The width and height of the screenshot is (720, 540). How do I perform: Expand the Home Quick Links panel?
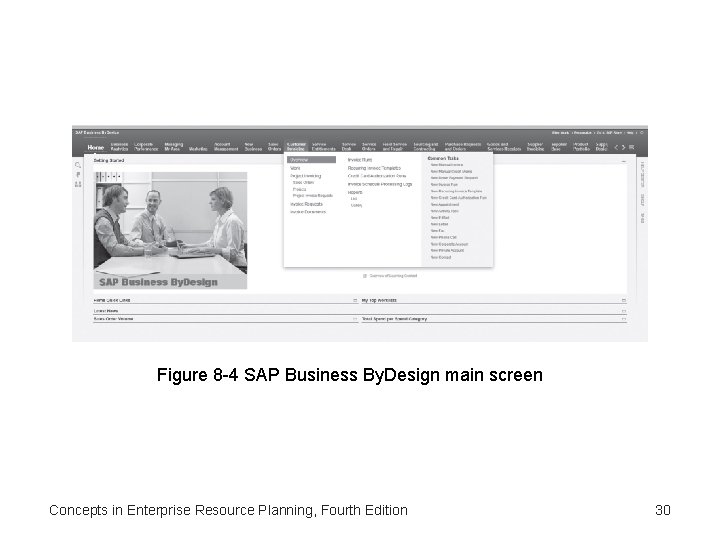tap(355, 300)
